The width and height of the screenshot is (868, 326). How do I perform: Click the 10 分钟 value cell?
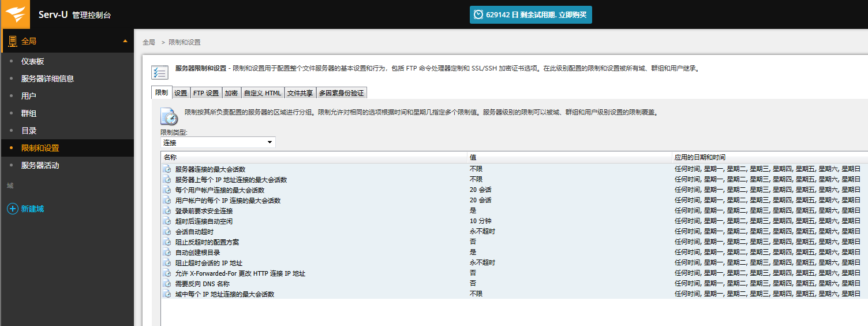(480, 221)
